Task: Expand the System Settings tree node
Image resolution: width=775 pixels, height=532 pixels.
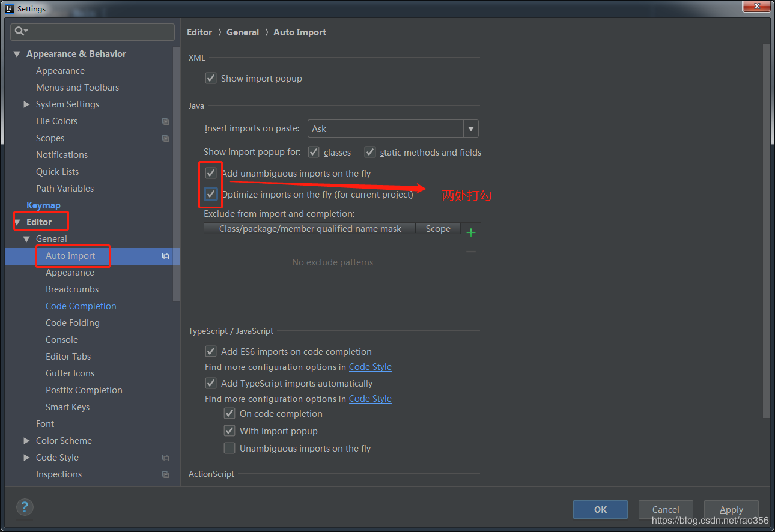Action: click(x=26, y=104)
